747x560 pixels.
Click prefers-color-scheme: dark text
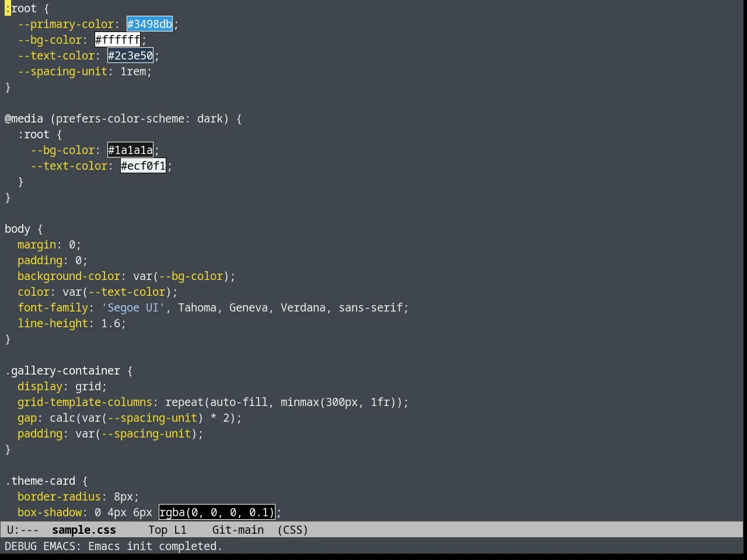[x=139, y=118]
